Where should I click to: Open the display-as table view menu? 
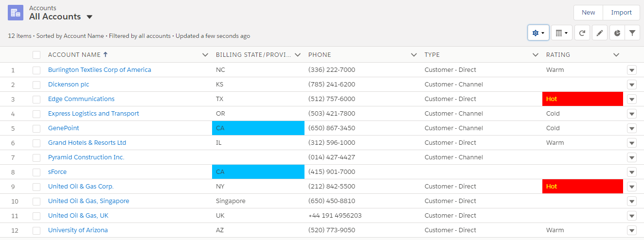pos(562,33)
